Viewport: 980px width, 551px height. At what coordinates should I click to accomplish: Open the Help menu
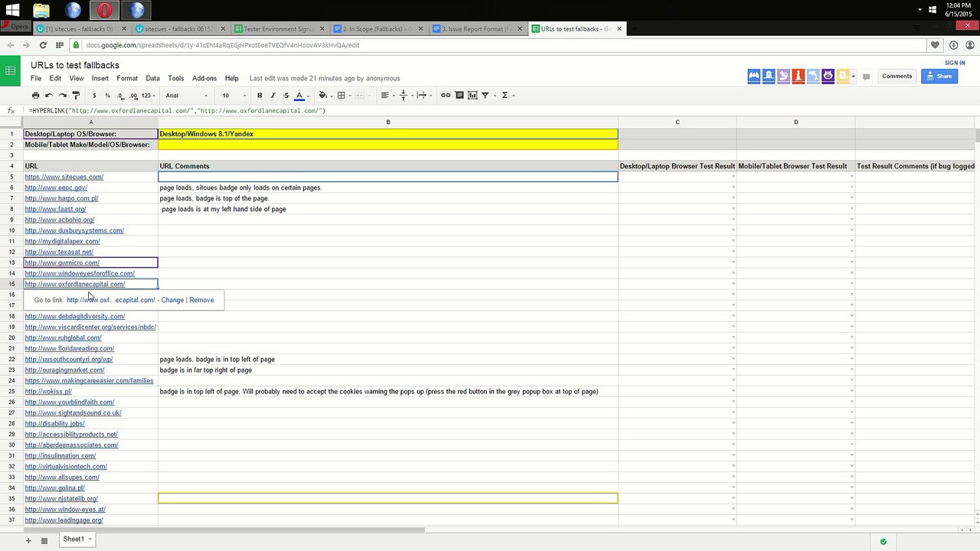(232, 78)
